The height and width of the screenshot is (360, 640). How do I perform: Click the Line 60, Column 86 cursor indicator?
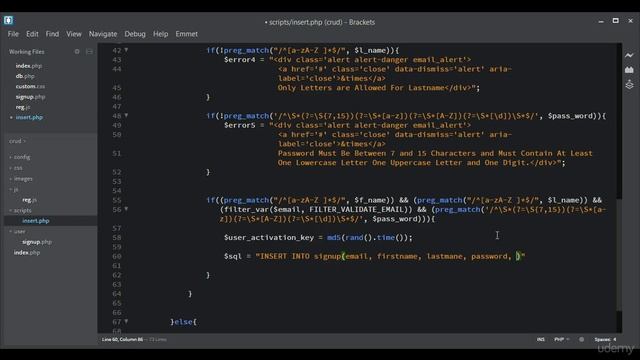coord(122,339)
